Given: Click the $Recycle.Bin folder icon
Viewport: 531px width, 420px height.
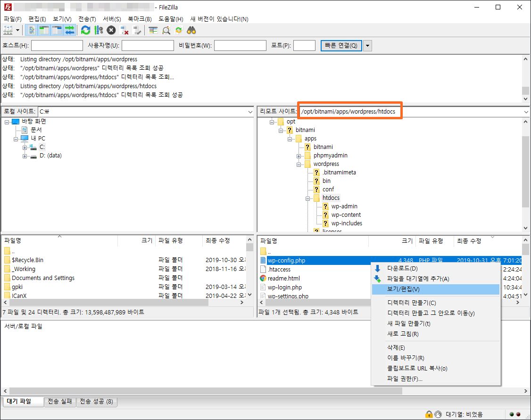Looking at the screenshot, I should tap(8, 260).
